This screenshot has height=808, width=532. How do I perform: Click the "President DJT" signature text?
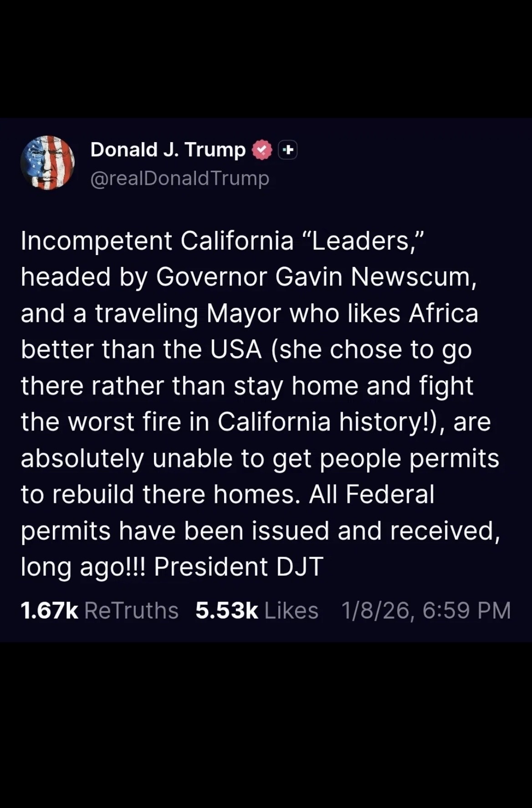(239, 567)
